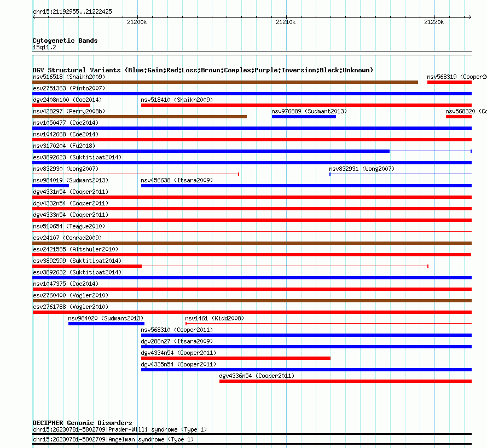Viewport: 487px width, 448px height.
Task: Click the blue gain bar under esv2751363
Action: click(252, 94)
